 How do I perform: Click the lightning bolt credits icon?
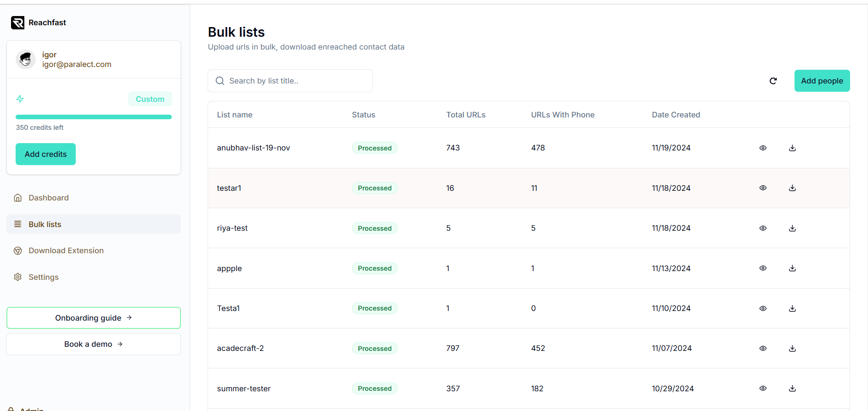click(20, 99)
